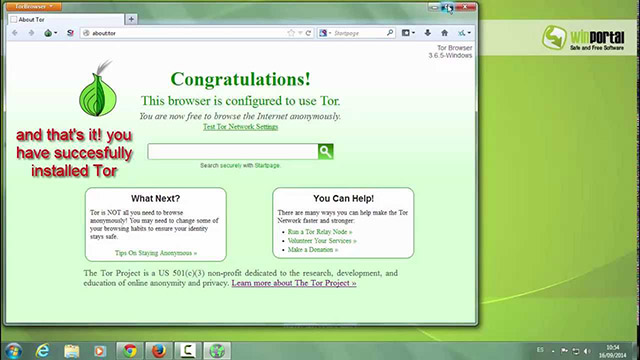
Task: Show the URL bar history dropdown
Action: (300, 33)
